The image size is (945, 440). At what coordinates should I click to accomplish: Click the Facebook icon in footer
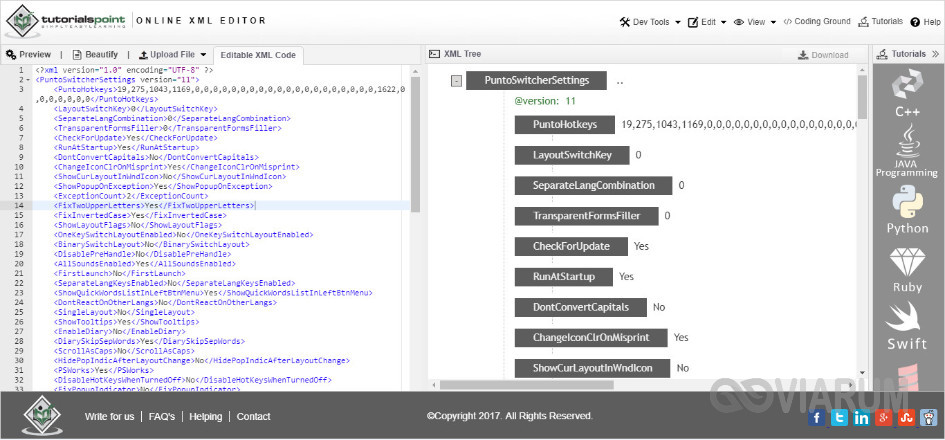point(817,417)
